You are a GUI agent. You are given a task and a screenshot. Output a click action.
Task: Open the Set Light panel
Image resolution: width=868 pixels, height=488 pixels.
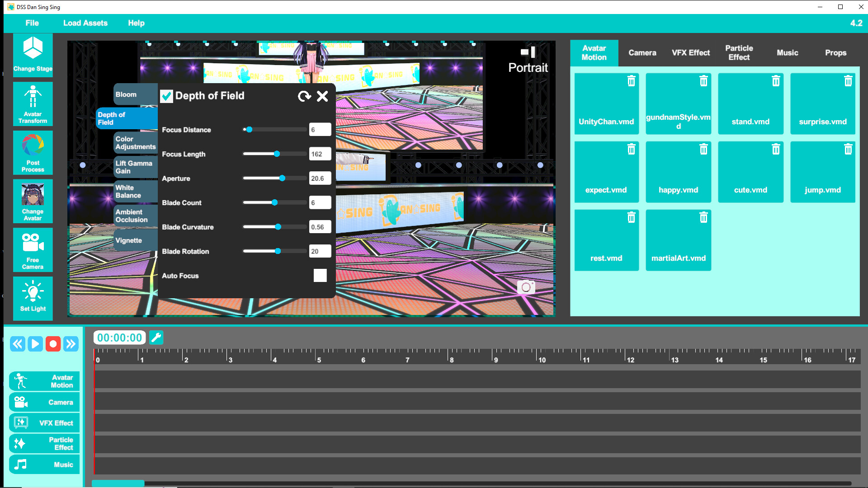(33, 298)
